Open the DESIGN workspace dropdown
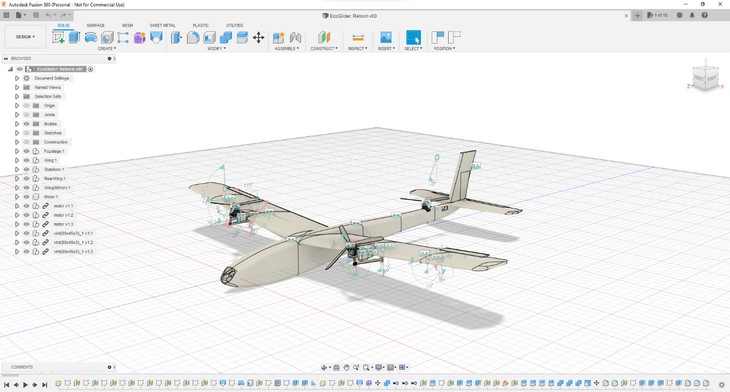 pos(26,37)
